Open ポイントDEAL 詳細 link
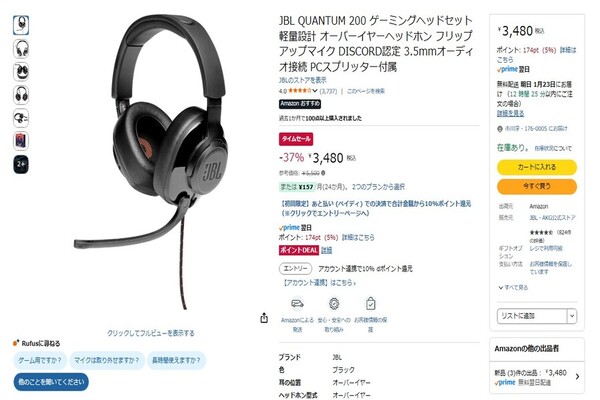600x400 pixels. [326, 250]
